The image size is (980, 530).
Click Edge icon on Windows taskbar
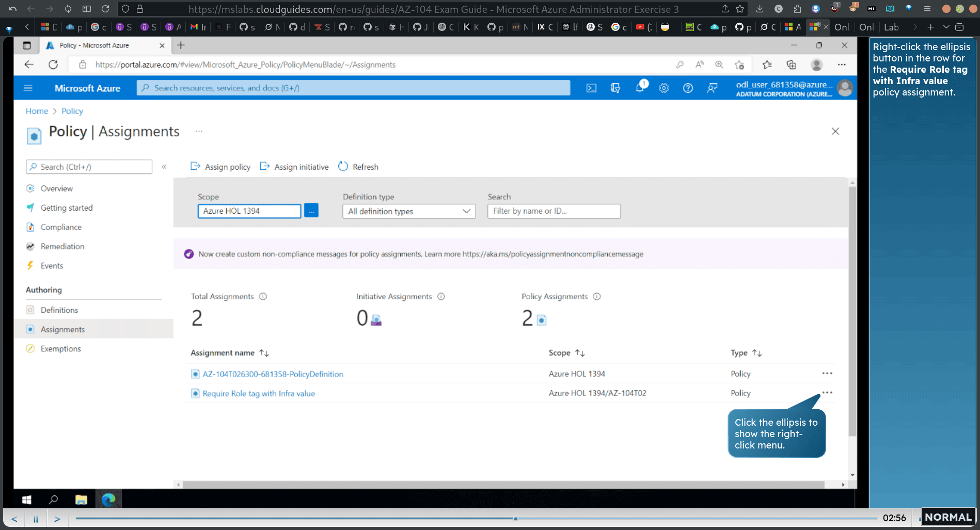pos(108,500)
